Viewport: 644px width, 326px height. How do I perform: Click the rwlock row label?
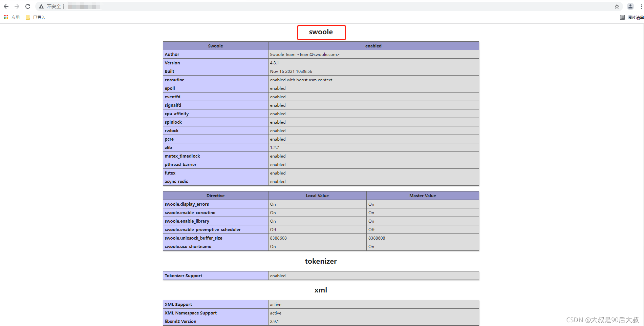(x=172, y=130)
